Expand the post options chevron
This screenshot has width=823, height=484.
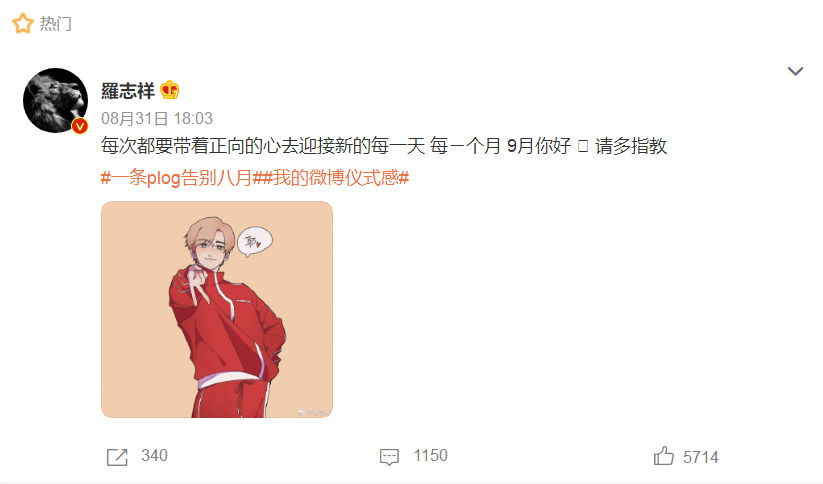coord(795,71)
